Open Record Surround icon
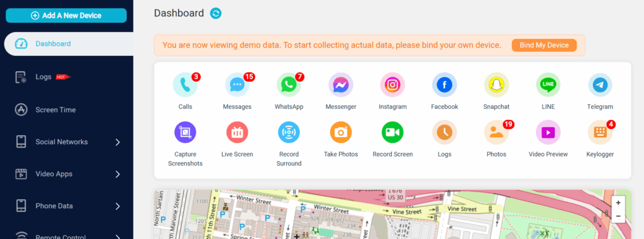 tap(289, 132)
